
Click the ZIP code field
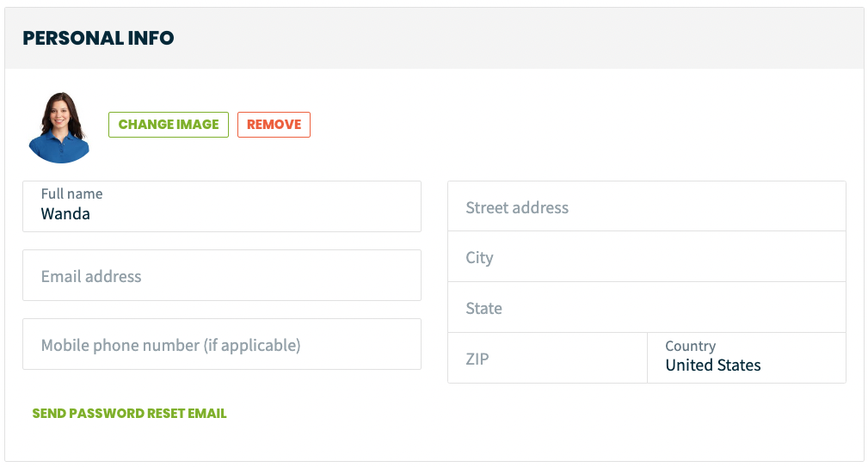point(547,358)
